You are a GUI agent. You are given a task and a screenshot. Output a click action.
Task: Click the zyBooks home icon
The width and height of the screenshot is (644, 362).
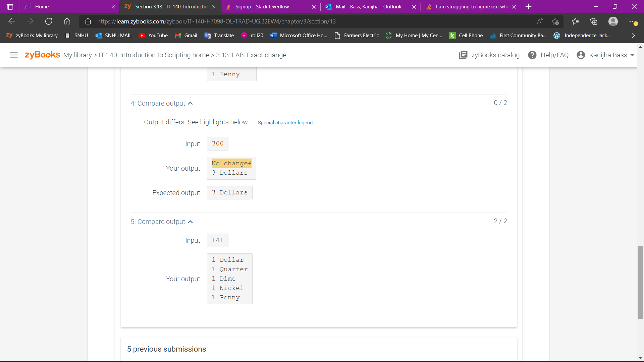[x=42, y=55]
